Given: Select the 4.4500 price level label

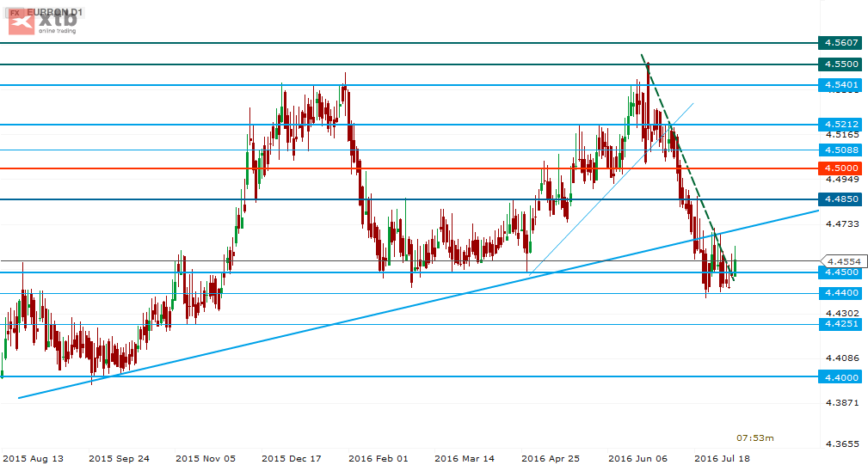Looking at the screenshot, I should [x=840, y=272].
